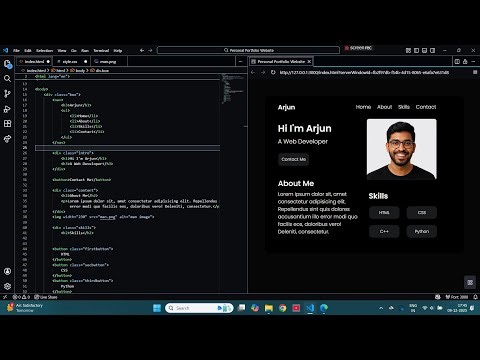Image resolution: width=480 pixels, height=360 pixels.
Task: Open the Run and Debug view
Action: (x=7, y=109)
